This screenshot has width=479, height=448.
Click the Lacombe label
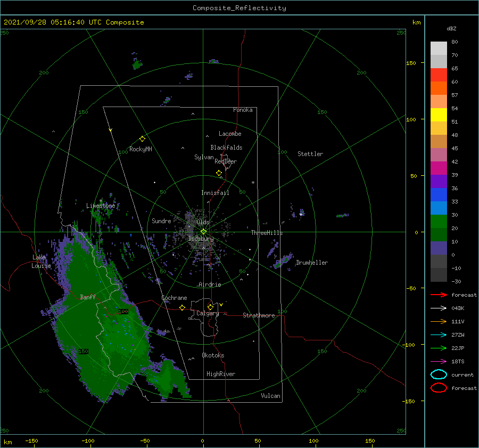coord(230,134)
